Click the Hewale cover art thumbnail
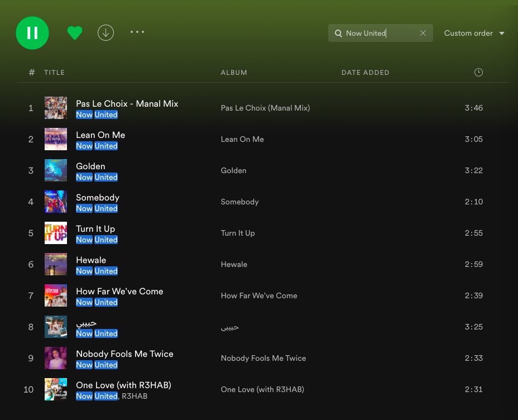Image resolution: width=518 pixels, height=420 pixels. [56, 264]
